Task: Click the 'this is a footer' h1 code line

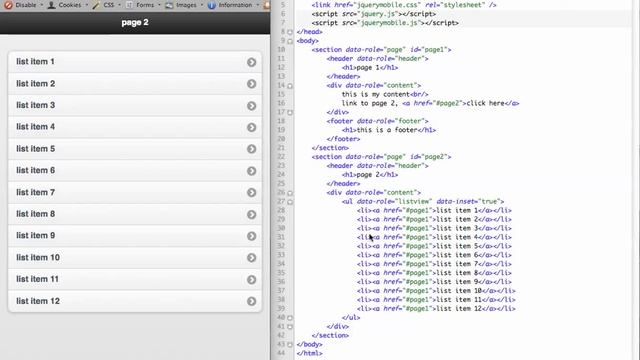Action: click(x=389, y=130)
